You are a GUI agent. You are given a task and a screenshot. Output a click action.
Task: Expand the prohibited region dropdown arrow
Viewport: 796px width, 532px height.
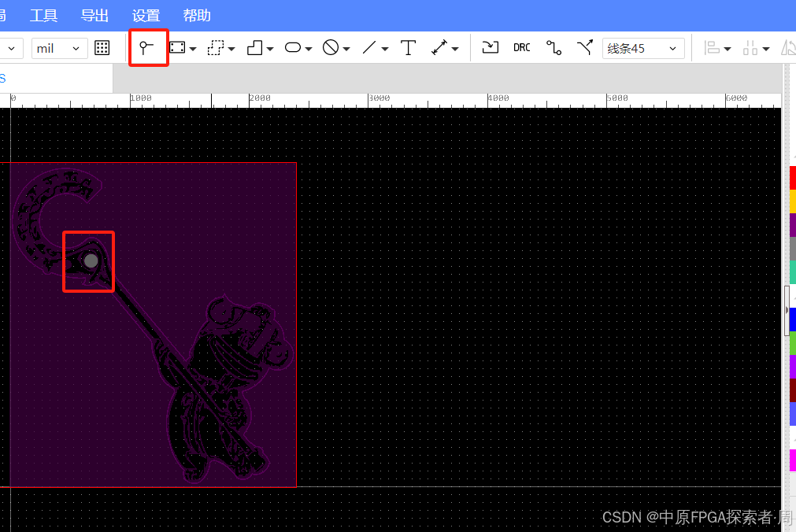click(346, 50)
